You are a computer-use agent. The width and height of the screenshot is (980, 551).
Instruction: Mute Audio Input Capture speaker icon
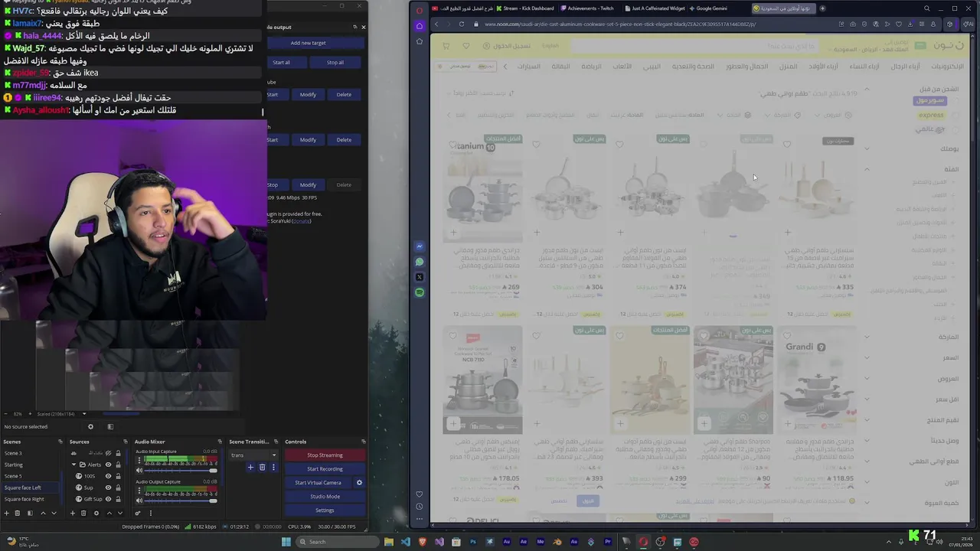139,470
